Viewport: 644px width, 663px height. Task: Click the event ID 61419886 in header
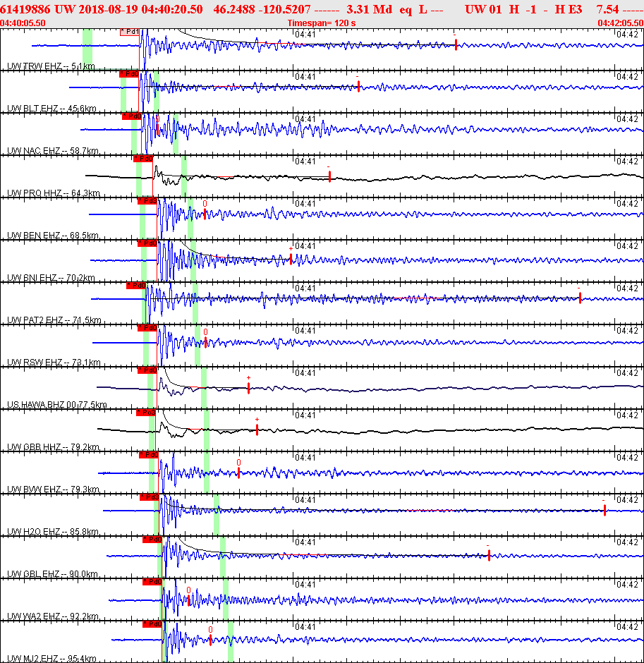click(25, 9)
